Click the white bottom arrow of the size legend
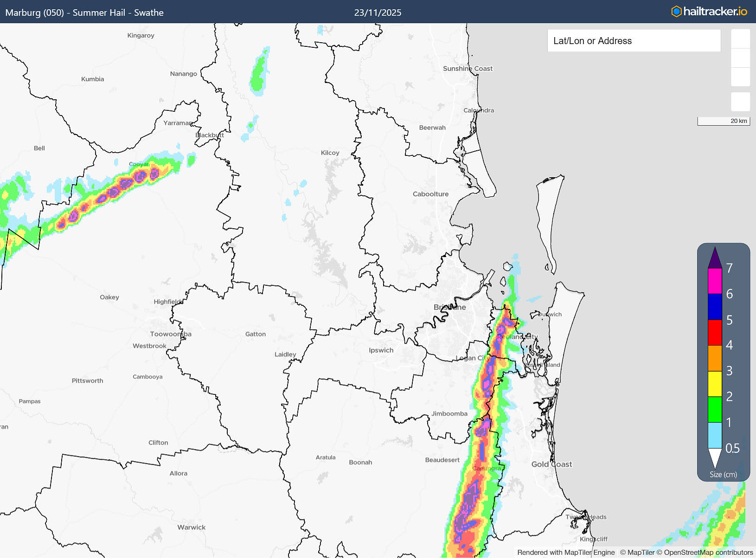 (x=715, y=457)
